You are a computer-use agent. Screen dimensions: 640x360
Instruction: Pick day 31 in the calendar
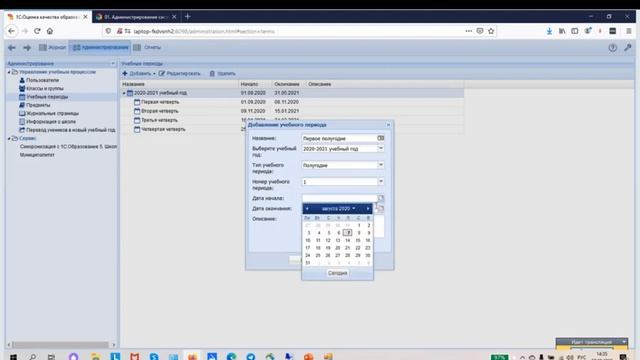pyautogui.click(x=308, y=263)
